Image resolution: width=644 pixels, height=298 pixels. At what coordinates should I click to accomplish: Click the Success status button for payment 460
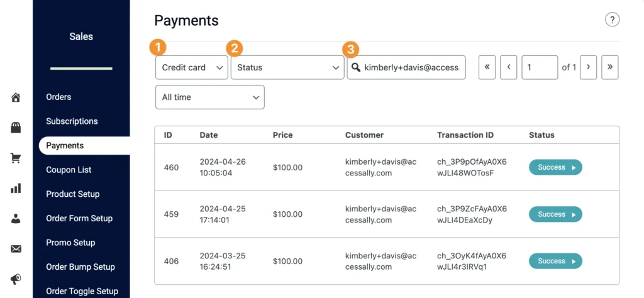(555, 167)
